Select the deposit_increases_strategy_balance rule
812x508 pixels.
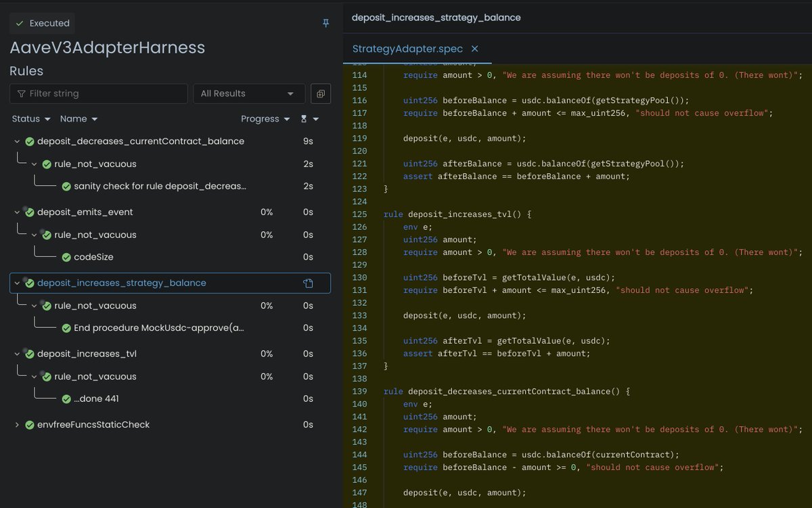tap(122, 283)
